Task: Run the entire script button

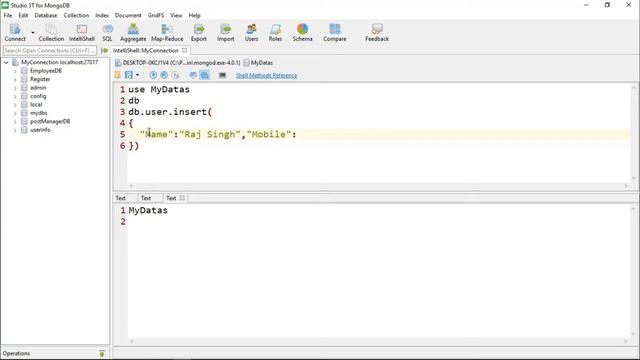Action: [153, 75]
